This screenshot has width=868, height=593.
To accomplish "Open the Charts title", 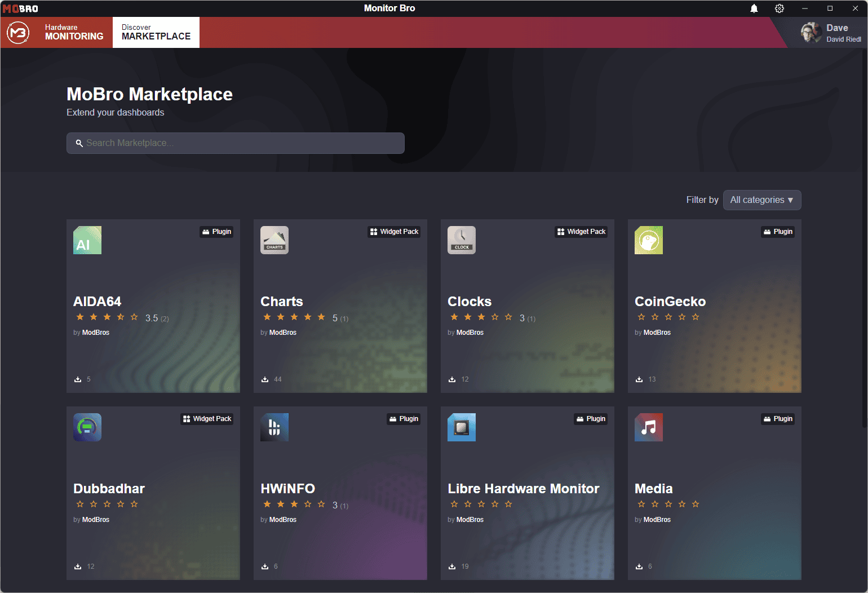I will tap(282, 302).
